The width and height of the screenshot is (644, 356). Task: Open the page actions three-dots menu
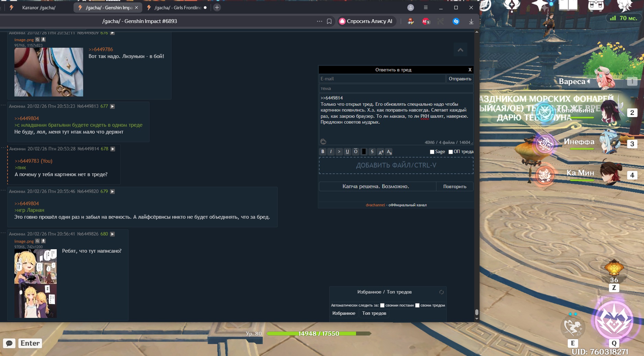[320, 21]
